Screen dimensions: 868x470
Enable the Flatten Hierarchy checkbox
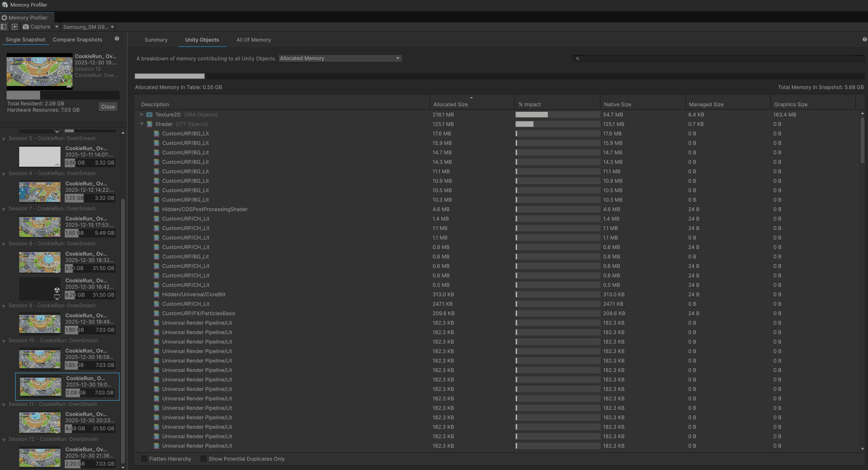pos(144,459)
